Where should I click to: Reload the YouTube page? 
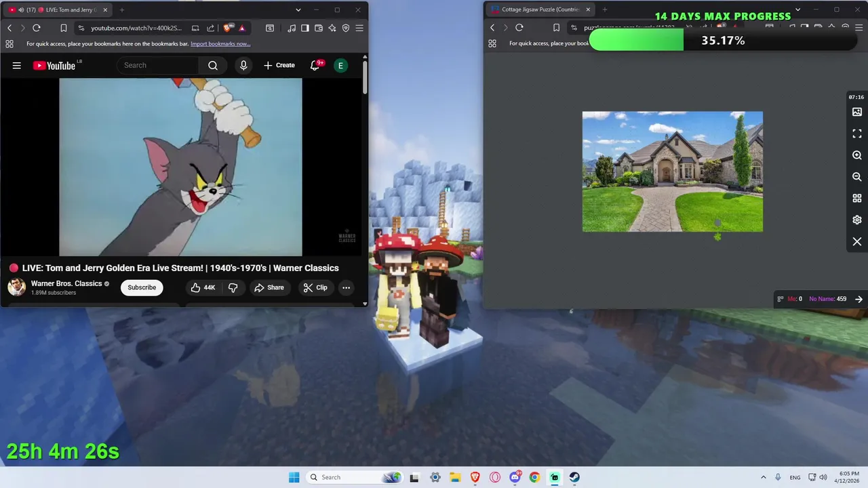click(37, 28)
